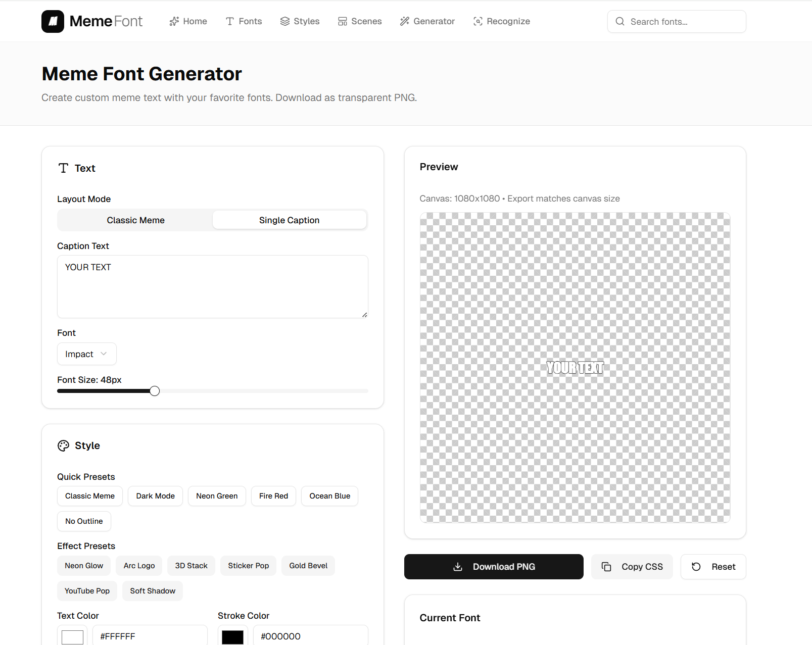
Task: Select the Single Caption layout mode
Action: pos(289,220)
